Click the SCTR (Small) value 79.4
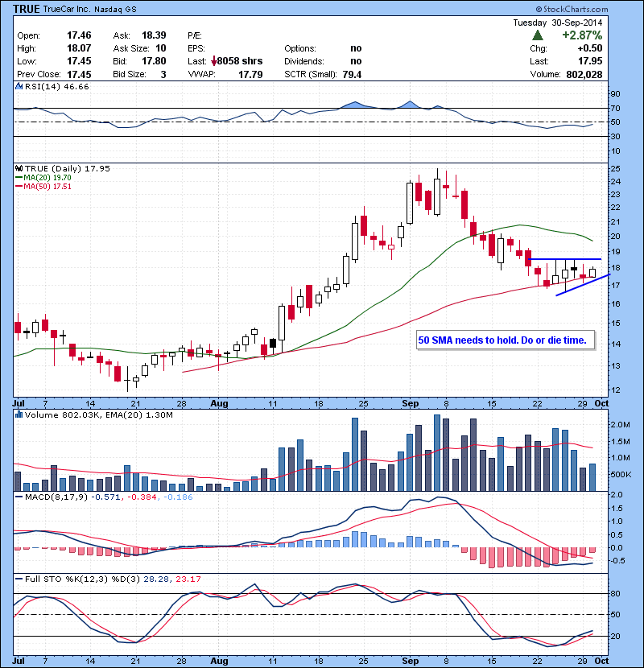 click(352, 75)
